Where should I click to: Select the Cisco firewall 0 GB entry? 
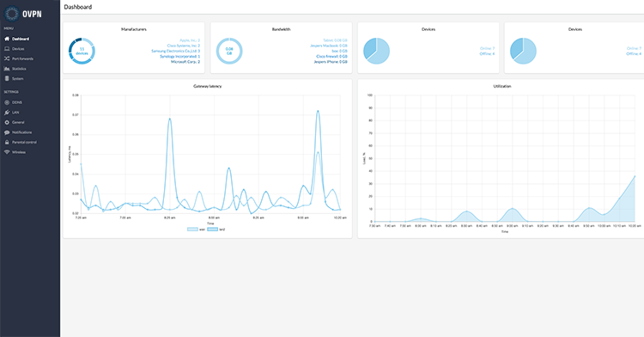pos(331,56)
